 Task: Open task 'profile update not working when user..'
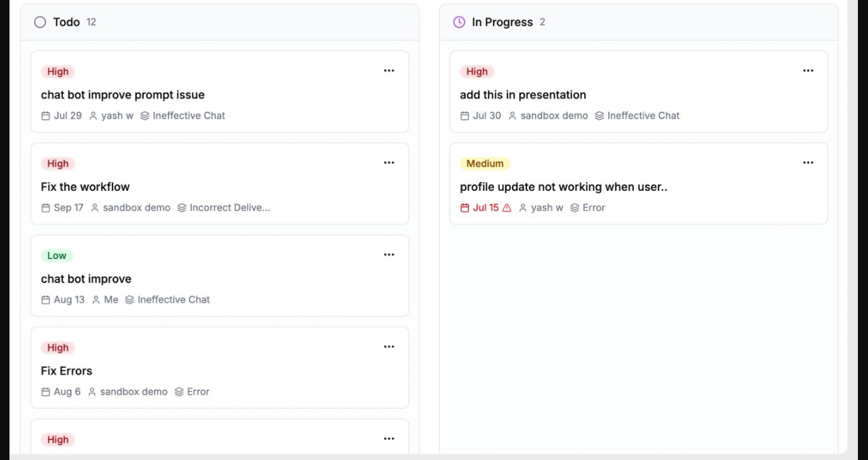(564, 187)
